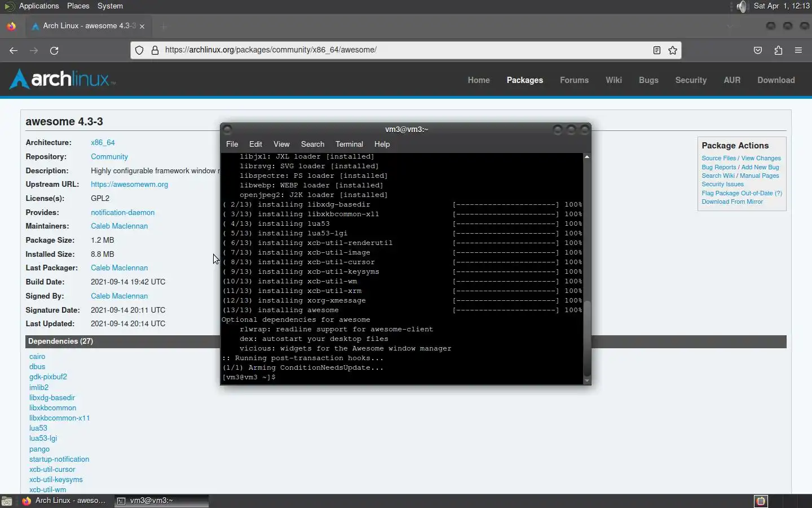Click Download From Mirror link
Screen dimensions: 812x508
coord(732,202)
